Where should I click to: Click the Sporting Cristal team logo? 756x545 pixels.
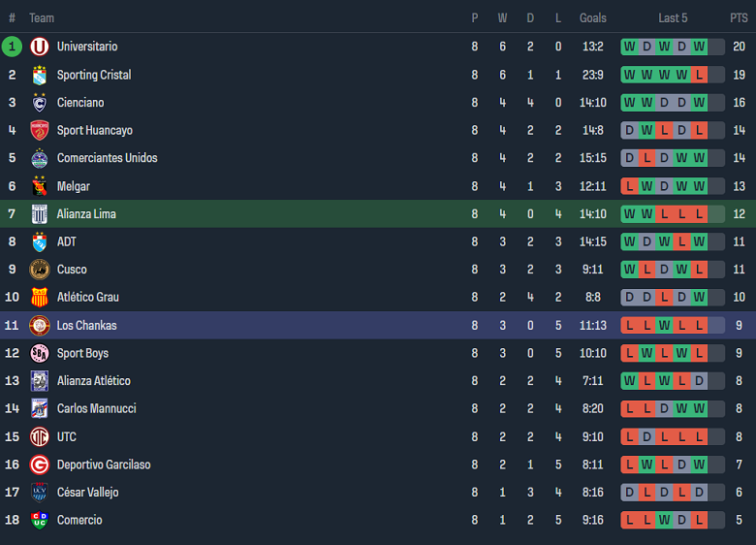pyautogui.click(x=39, y=75)
